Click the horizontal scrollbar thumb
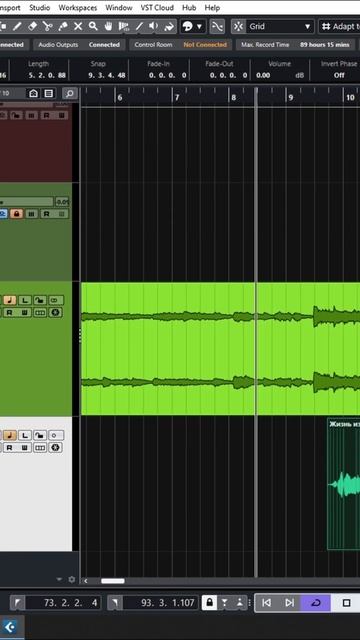360x640 pixels. coord(113,581)
